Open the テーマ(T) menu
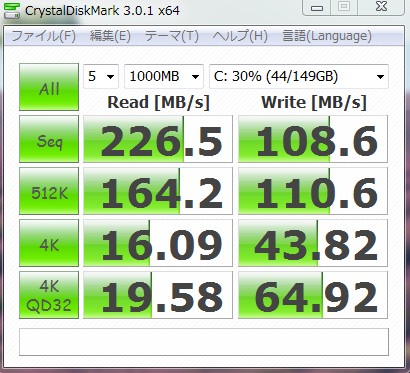This screenshot has height=373, width=410. click(172, 36)
